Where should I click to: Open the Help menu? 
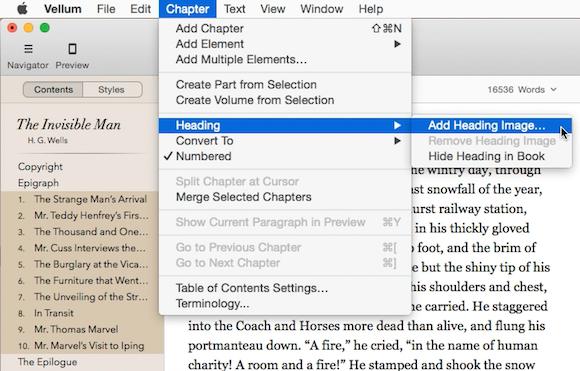371,9
